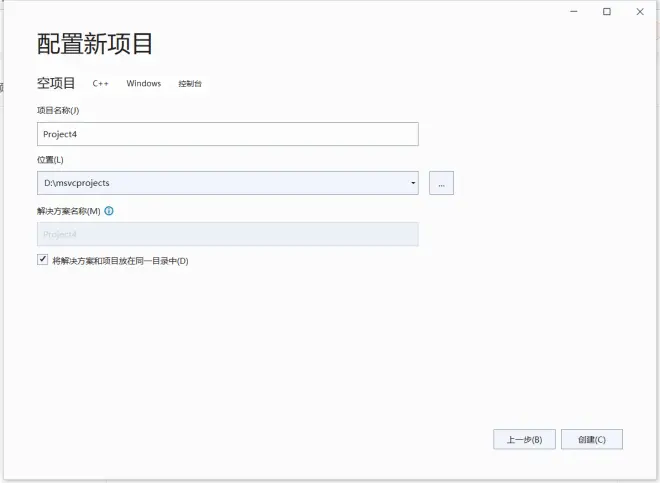Click the 创建(C) create button
The height and width of the screenshot is (483, 660).
(x=591, y=440)
